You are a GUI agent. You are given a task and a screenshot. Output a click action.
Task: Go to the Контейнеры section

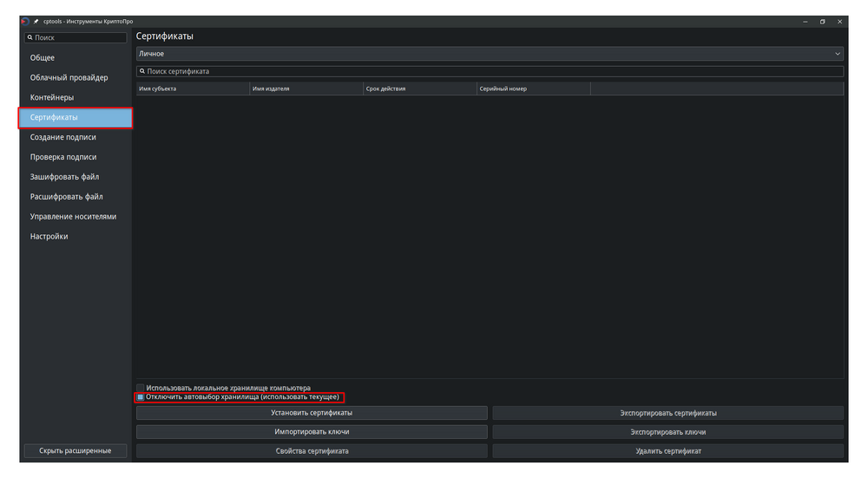point(52,97)
